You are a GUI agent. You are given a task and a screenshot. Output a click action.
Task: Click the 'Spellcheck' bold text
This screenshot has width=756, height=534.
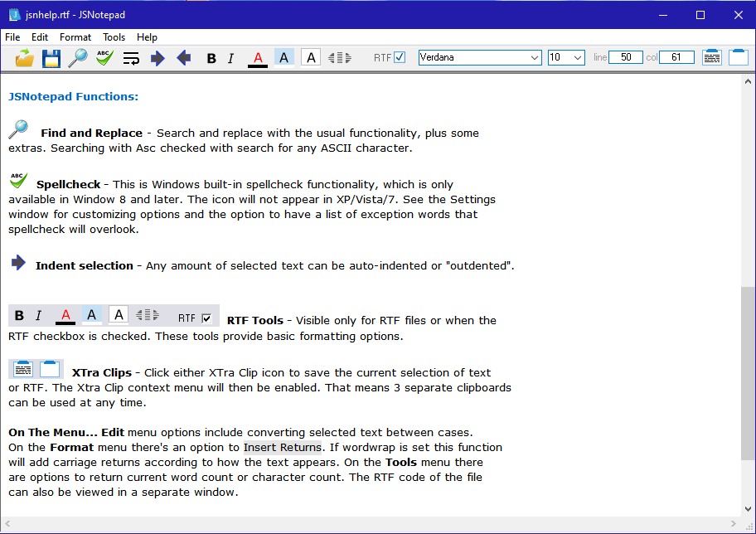69,184
